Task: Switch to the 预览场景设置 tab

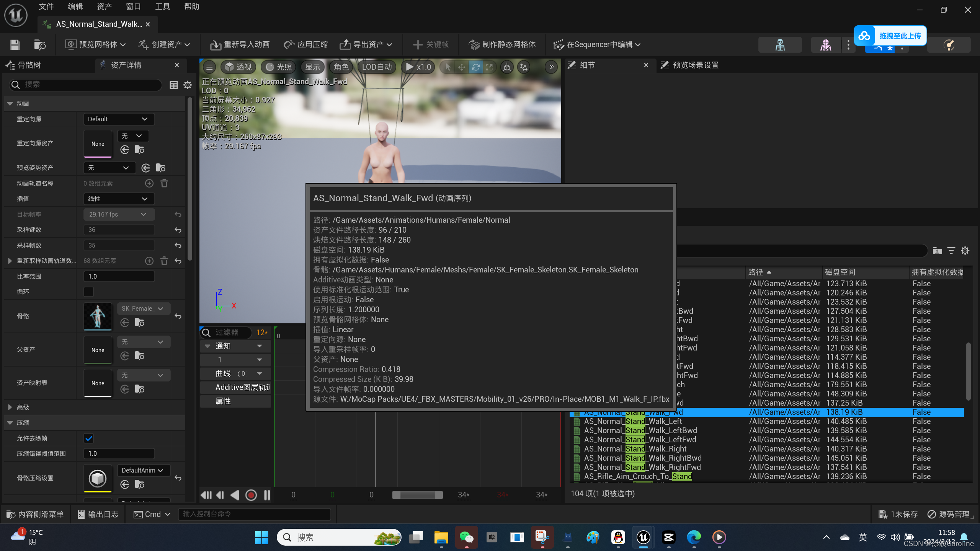Action: tap(695, 65)
